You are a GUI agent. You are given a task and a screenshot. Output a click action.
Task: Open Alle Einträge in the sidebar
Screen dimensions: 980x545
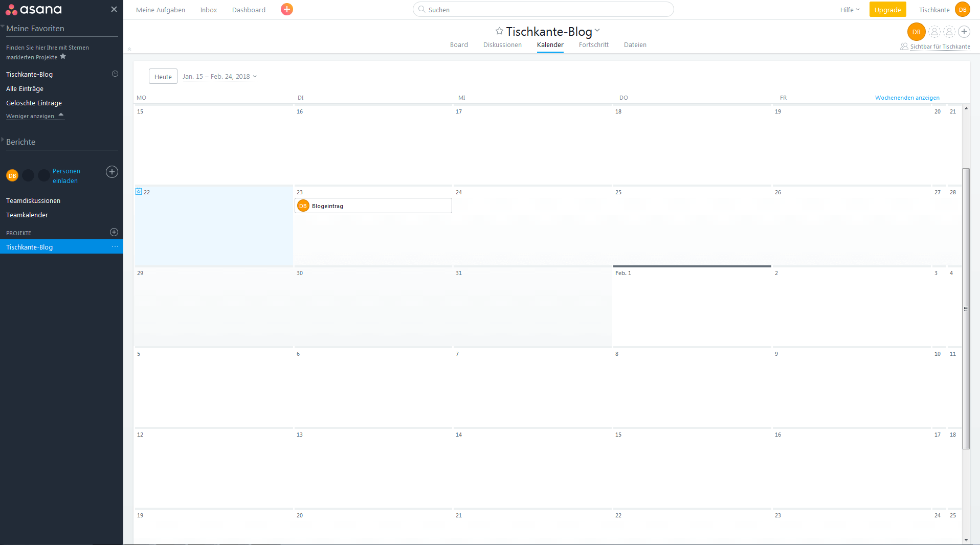pos(25,88)
